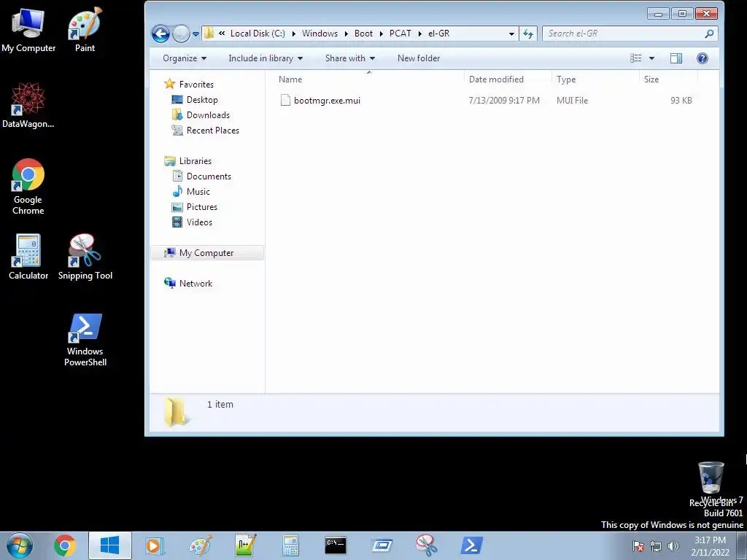Select My Computer in the navigation pane
Image resolution: width=747 pixels, height=560 pixels.
click(206, 253)
